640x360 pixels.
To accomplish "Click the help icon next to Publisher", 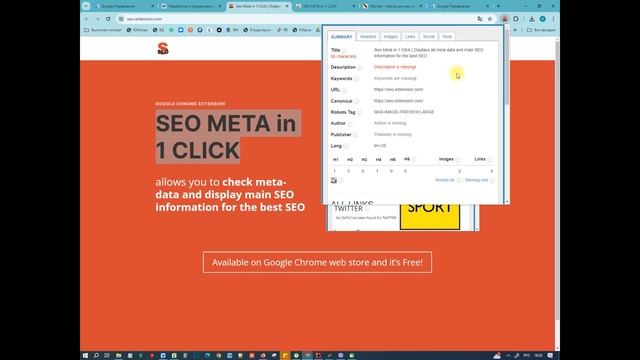I will click(x=355, y=135).
